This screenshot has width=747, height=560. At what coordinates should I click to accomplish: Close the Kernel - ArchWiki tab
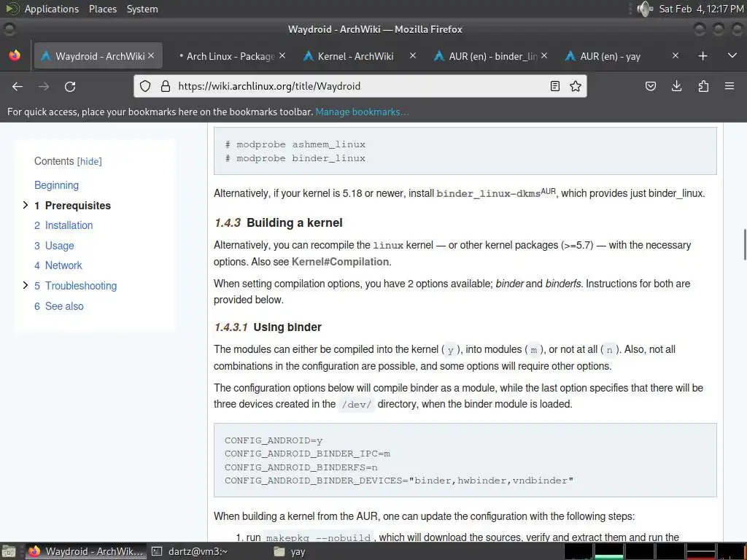(x=413, y=55)
